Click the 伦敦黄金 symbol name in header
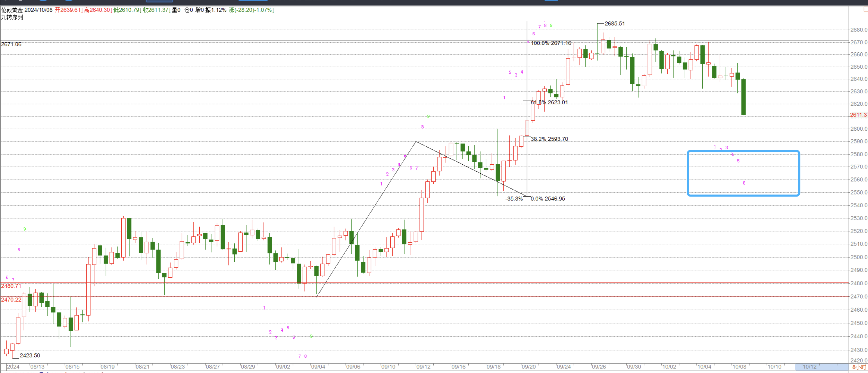This screenshot has width=868, height=373. click(12, 10)
